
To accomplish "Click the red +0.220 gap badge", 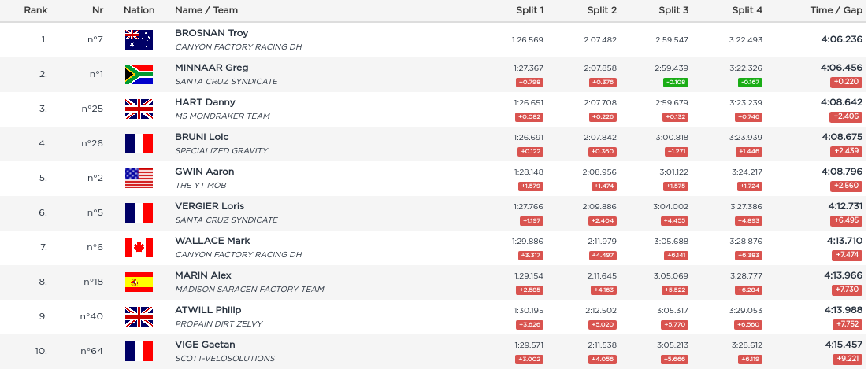I will (846, 83).
